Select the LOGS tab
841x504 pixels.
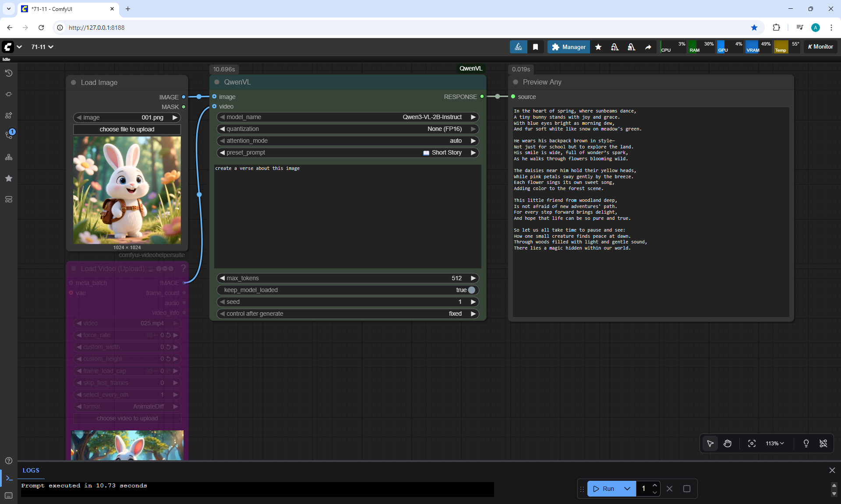pos(31,470)
